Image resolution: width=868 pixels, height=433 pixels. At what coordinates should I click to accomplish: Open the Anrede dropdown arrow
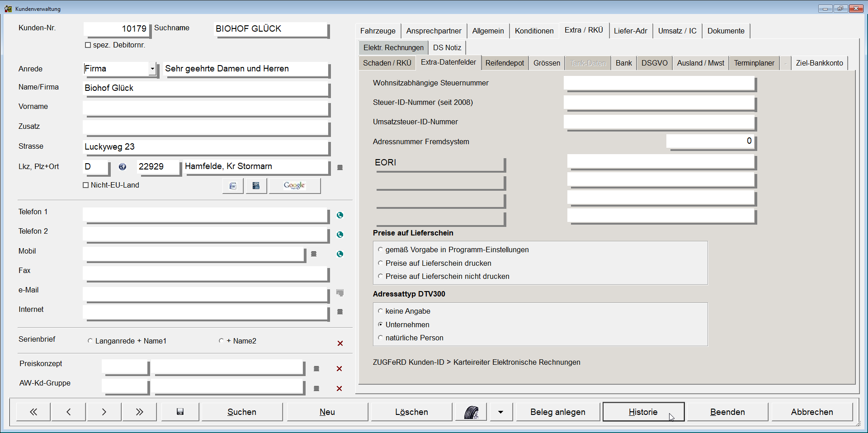[152, 69]
